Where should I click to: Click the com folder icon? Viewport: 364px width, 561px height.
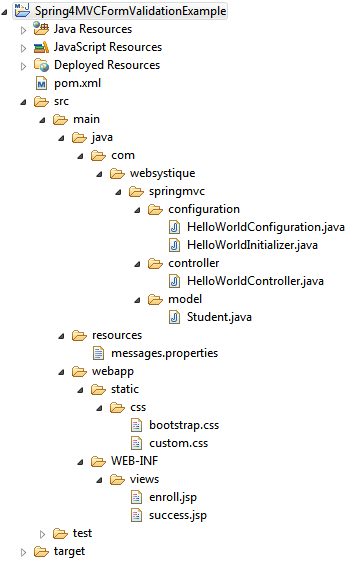[98, 156]
